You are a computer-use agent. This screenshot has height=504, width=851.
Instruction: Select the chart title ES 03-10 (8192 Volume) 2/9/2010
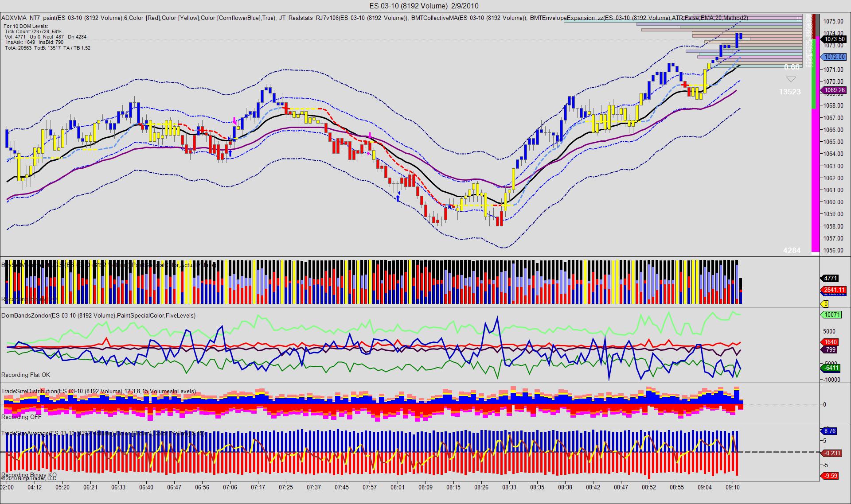424,6
